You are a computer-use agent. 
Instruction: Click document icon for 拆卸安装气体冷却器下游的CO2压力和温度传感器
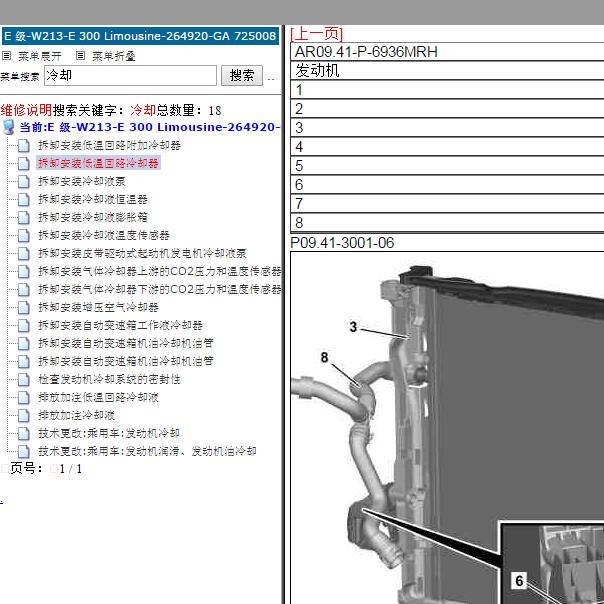click(x=24, y=290)
